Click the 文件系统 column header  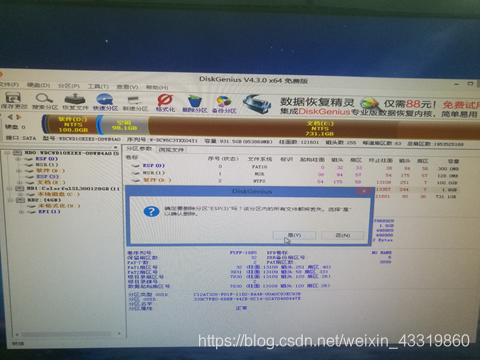[260, 159]
